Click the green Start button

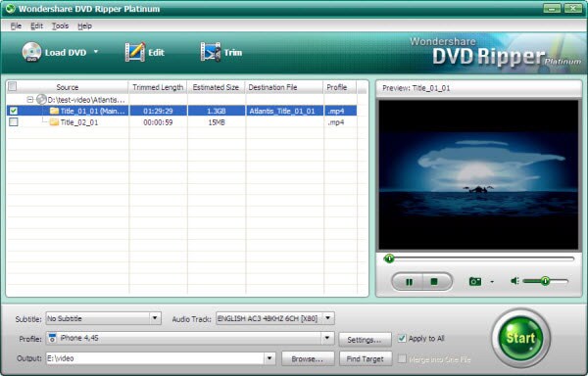tap(520, 338)
